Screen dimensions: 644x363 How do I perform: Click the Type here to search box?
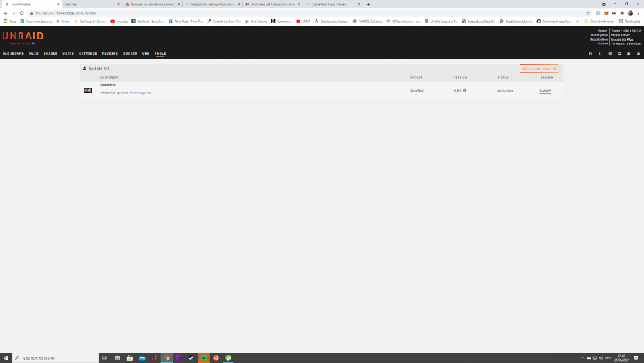(x=55, y=358)
